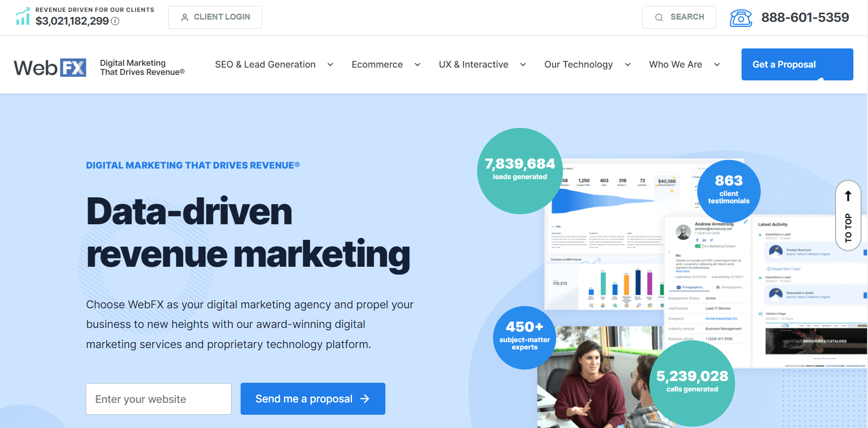Click the arrow inside Send me a proposal
Screen dimensions: 868x428
[x=365, y=398]
